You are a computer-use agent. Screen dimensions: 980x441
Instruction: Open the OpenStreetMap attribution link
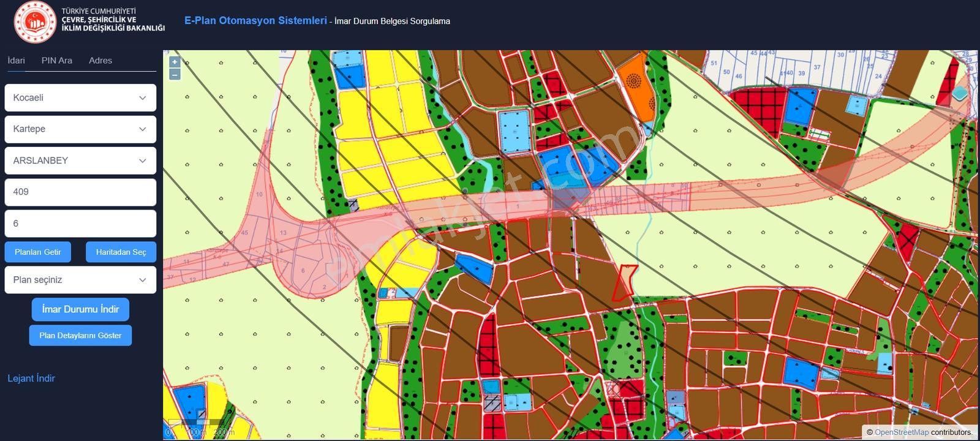click(x=902, y=432)
